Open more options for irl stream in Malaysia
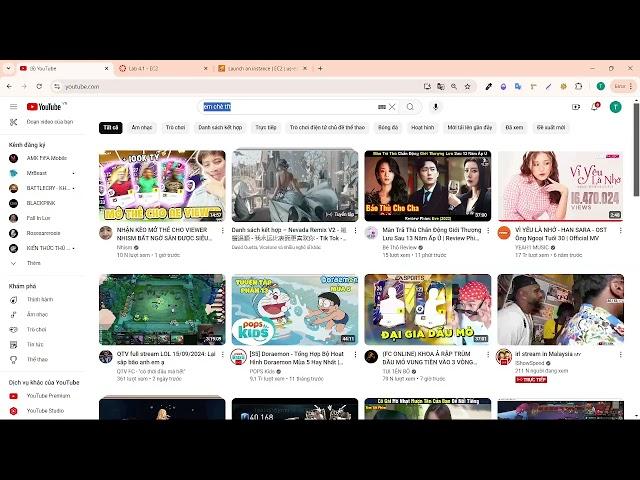Screen dimensions: 640x480 pyautogui.click(x=620, y=355)
